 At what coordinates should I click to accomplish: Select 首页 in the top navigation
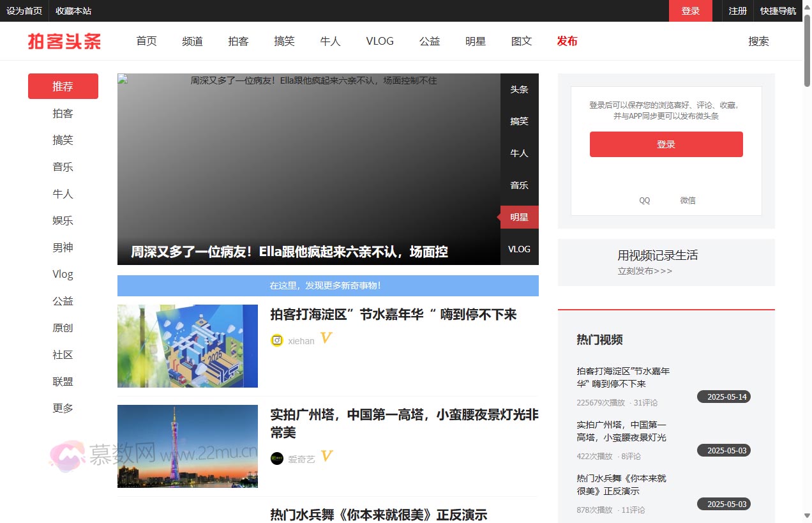pyautogui.click(x=146, y=41)
